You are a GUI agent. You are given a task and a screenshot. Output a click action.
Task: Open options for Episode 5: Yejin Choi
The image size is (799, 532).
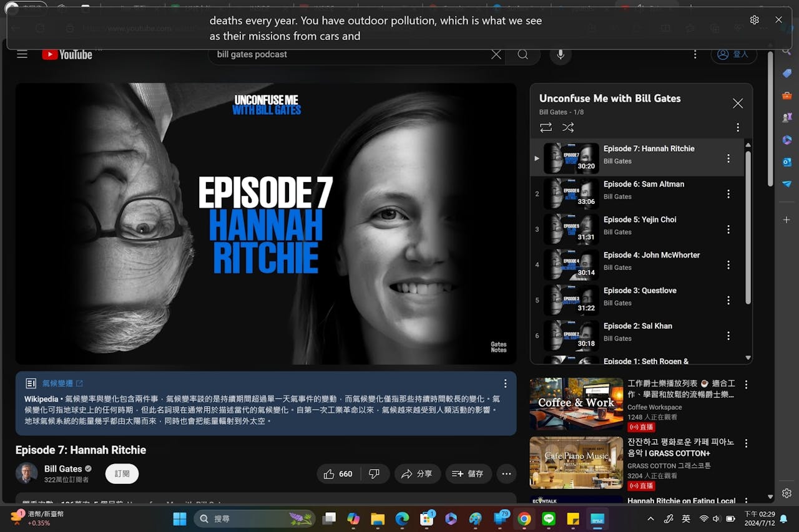coord(728,230)
